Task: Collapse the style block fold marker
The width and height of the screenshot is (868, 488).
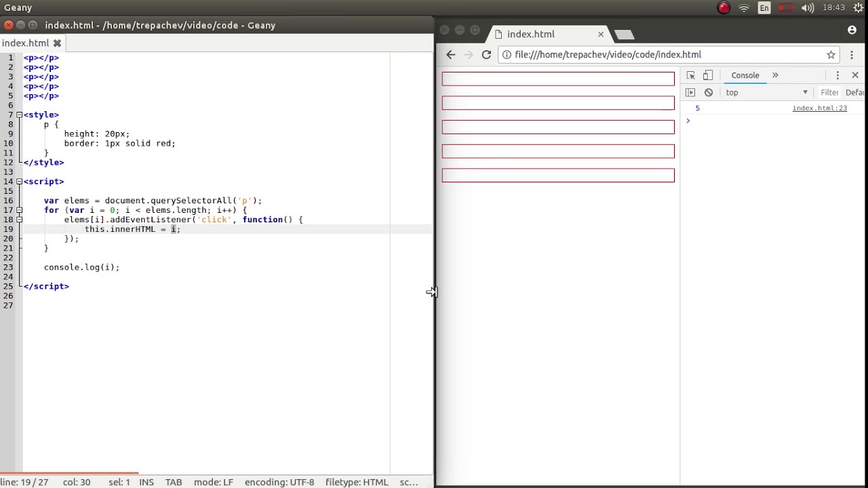Action: pyautogui.click(x=19, y=115)
